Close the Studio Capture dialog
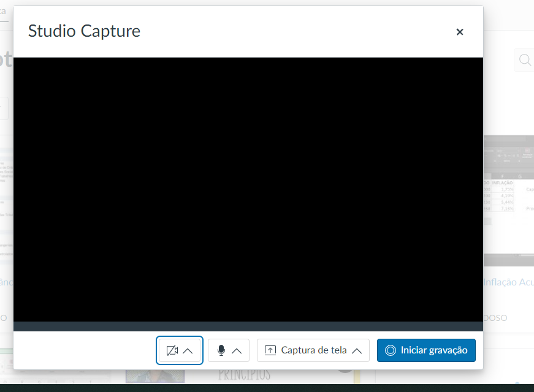Screen dimensions: 534x392 460,32
